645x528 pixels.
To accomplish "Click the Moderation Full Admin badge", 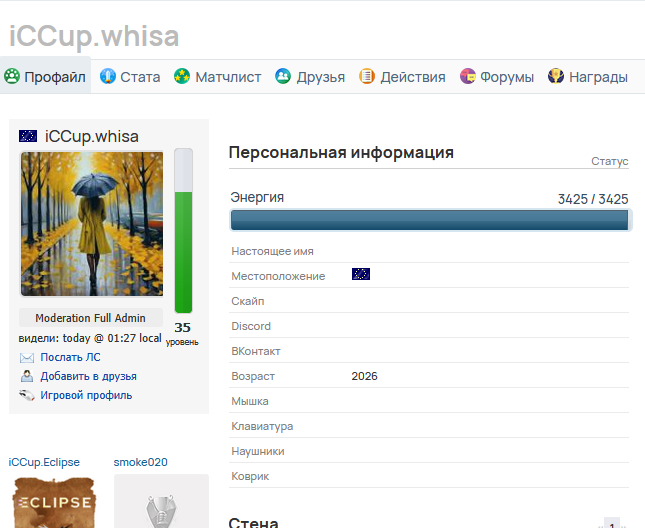I will (90, 318).
